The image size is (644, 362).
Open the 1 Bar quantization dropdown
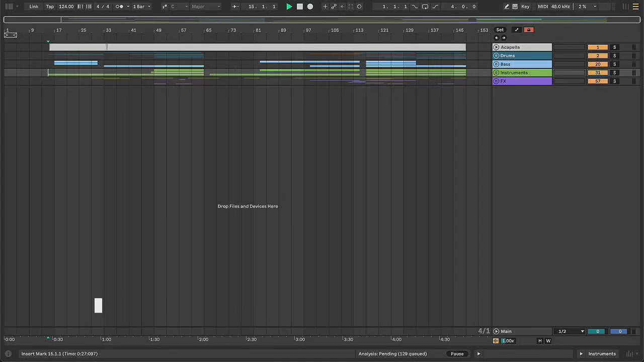pyautogui.click(x=141, y=7)
